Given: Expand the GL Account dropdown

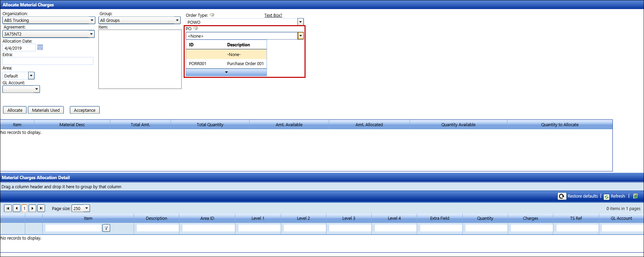Looking at the screenshot, I should tap(36, 89).
